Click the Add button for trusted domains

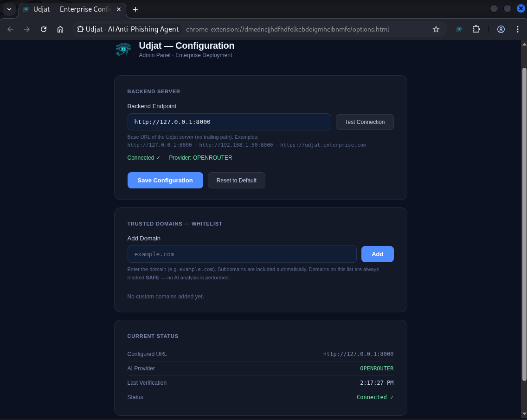(x=377, y=254)
